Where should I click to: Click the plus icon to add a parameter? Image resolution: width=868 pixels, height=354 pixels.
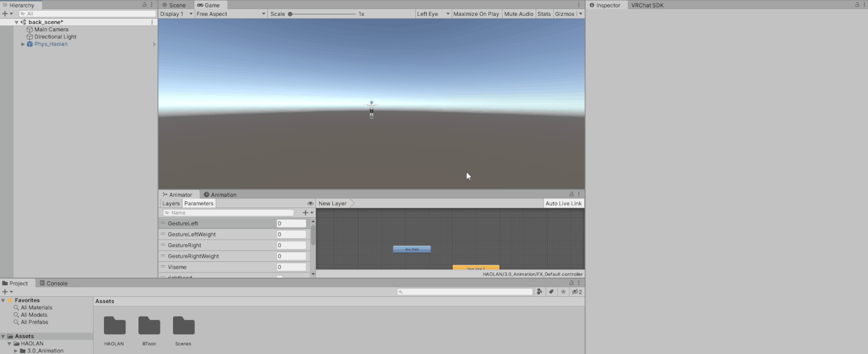tap(303, 212)
